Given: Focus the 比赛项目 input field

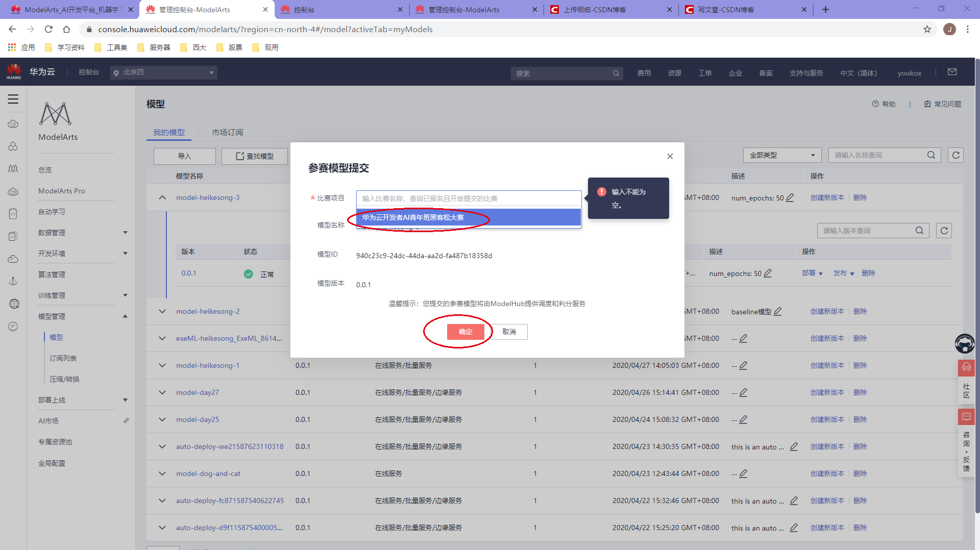Looking at the screenshot, I should tap(469, 198).
